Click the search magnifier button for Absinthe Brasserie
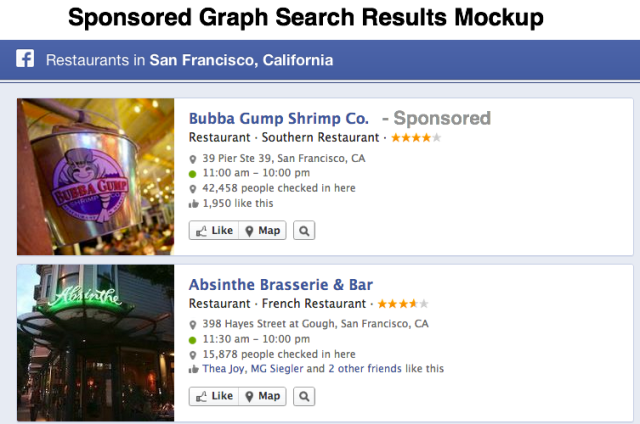 (x=304, y=396)
